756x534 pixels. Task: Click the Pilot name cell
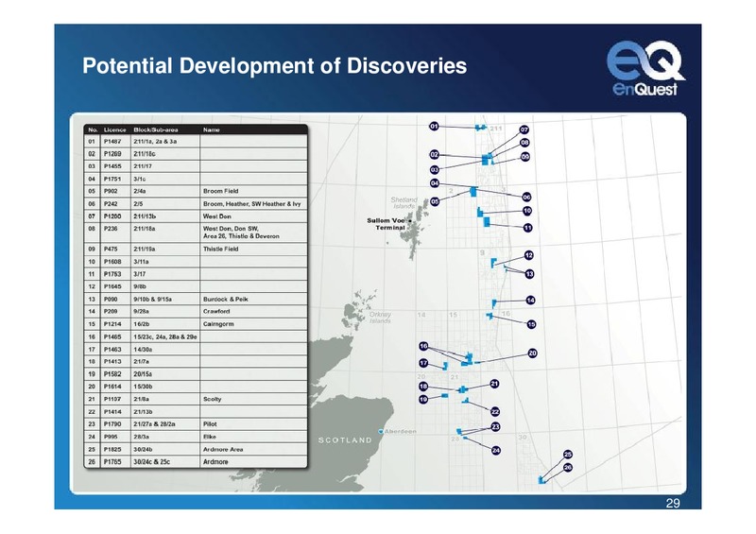(x=253, y=424)
